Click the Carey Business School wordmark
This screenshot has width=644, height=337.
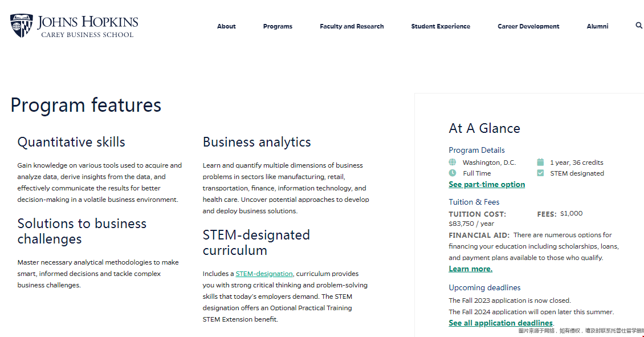click(87, 35)
